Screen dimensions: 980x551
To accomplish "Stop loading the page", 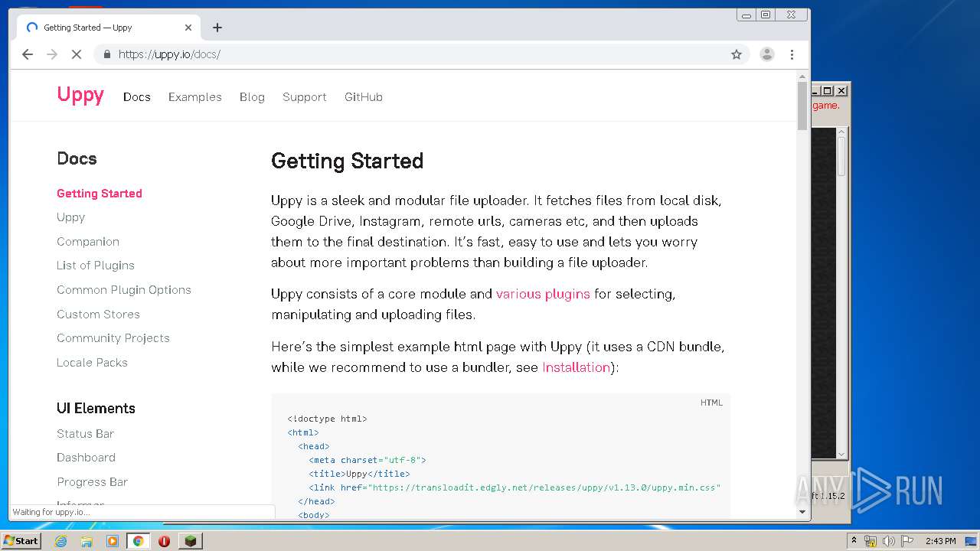I will point(76,54).
